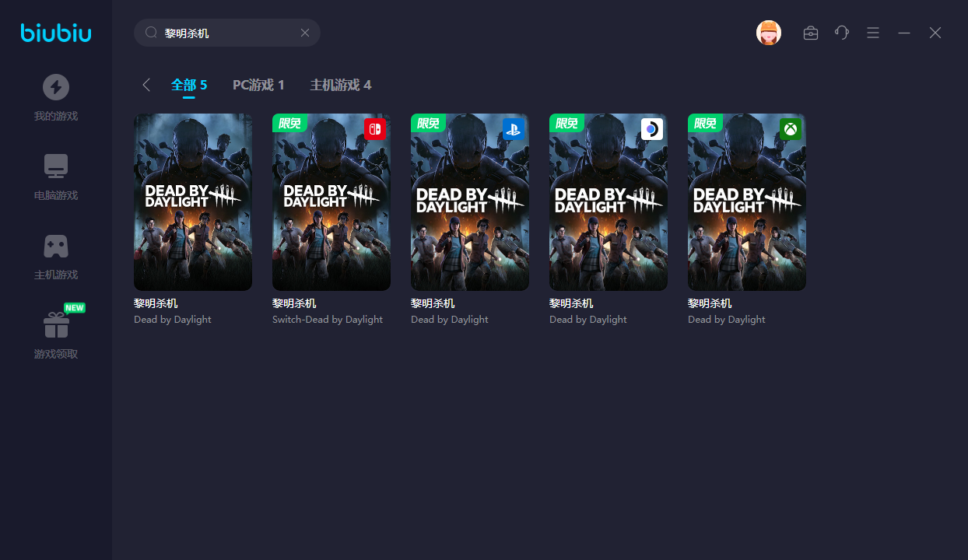Clear the search box text
Viewport: 968px width, 560px height.
[x=305, y=33]
